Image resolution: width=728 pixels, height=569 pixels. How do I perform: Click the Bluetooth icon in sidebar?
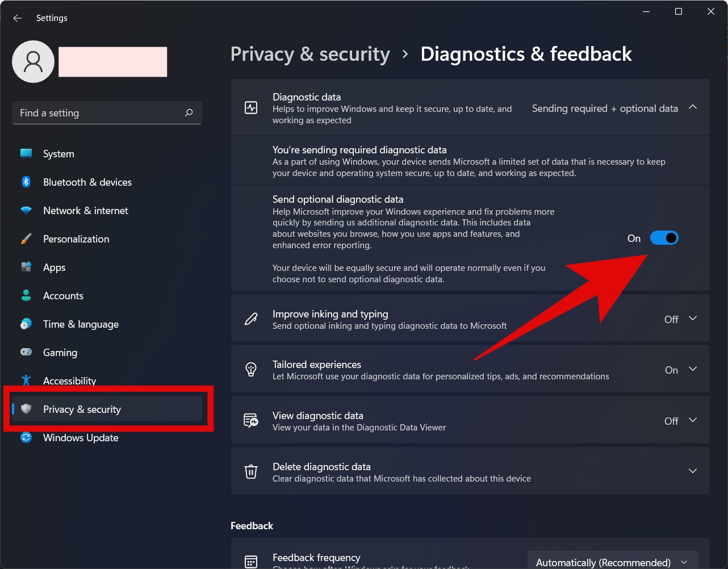[26, 182]
